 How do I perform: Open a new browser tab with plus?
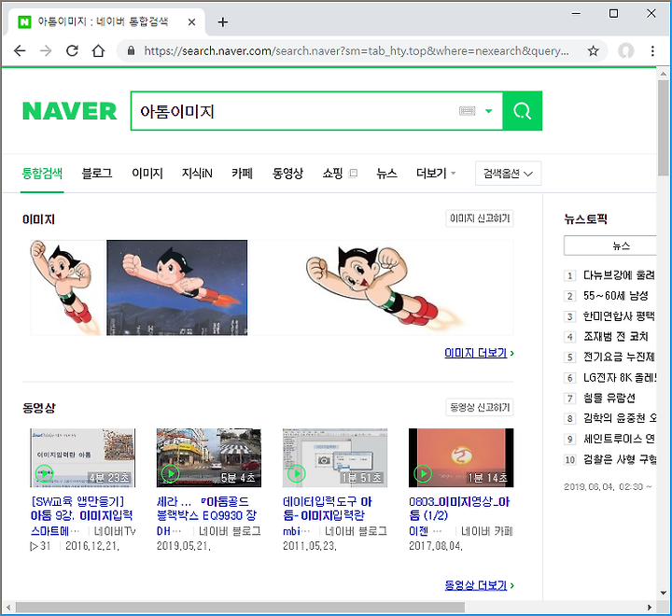point(223,21)
